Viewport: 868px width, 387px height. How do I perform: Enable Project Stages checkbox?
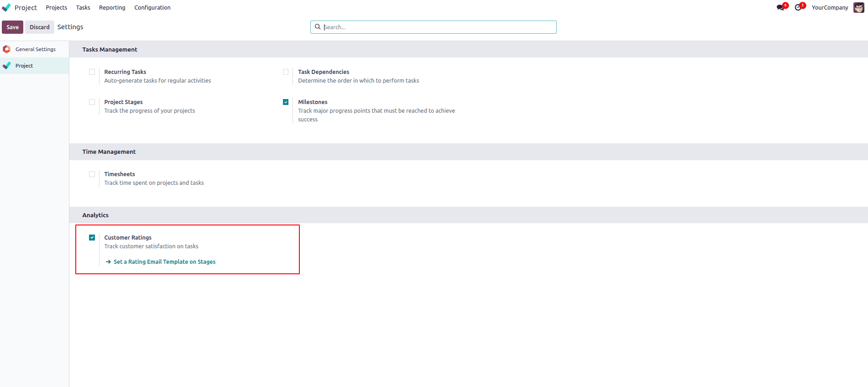92,102
